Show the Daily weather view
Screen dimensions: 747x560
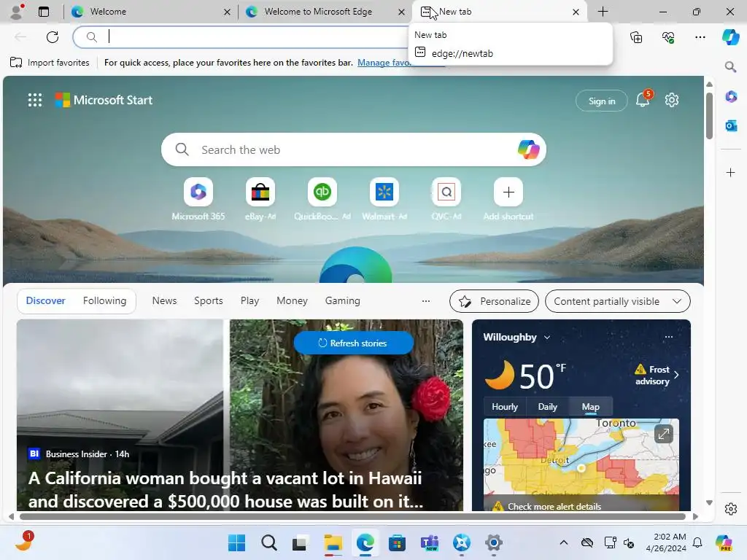[547, 407]
